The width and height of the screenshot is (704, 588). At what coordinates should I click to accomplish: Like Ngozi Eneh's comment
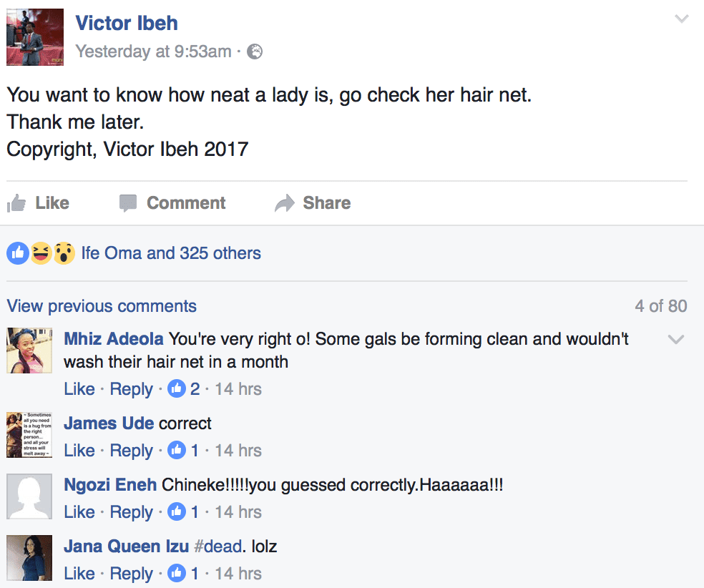click(x=79, y=511)
